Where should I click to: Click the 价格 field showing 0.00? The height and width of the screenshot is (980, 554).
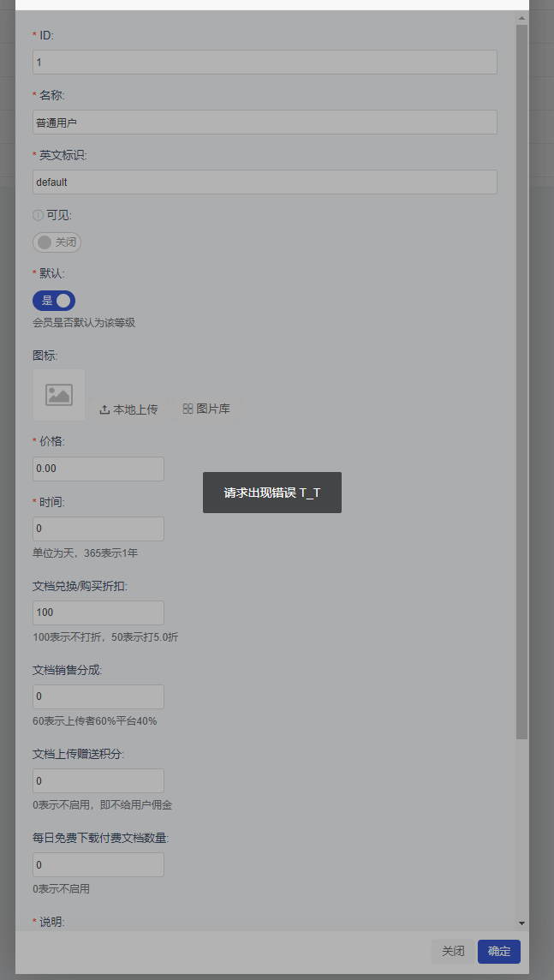(98, 469)
